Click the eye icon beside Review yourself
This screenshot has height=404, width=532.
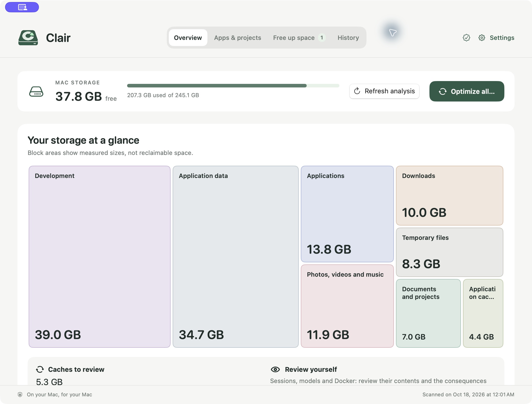point(275,369)
